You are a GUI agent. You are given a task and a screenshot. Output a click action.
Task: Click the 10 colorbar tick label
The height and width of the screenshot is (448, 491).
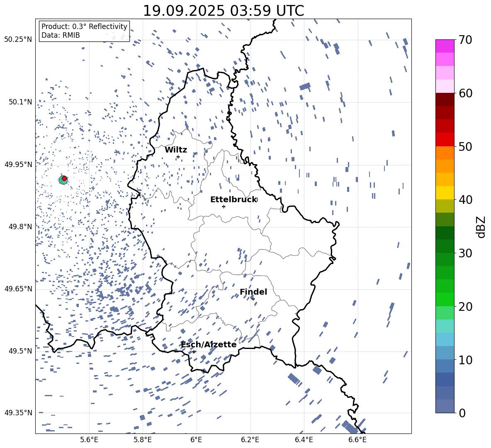[465, 360]
